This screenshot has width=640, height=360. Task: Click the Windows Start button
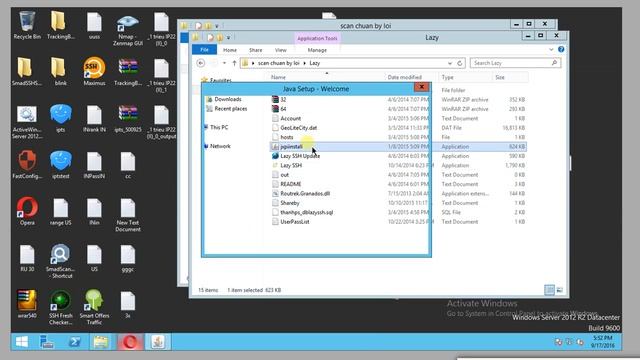[x=22, y=342]
